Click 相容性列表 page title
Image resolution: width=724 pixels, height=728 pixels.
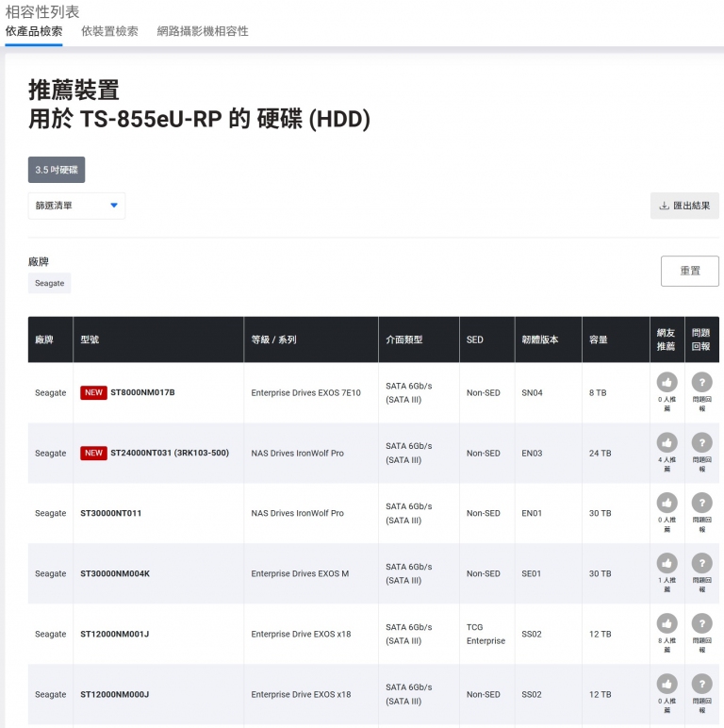[x=42, y=11]
